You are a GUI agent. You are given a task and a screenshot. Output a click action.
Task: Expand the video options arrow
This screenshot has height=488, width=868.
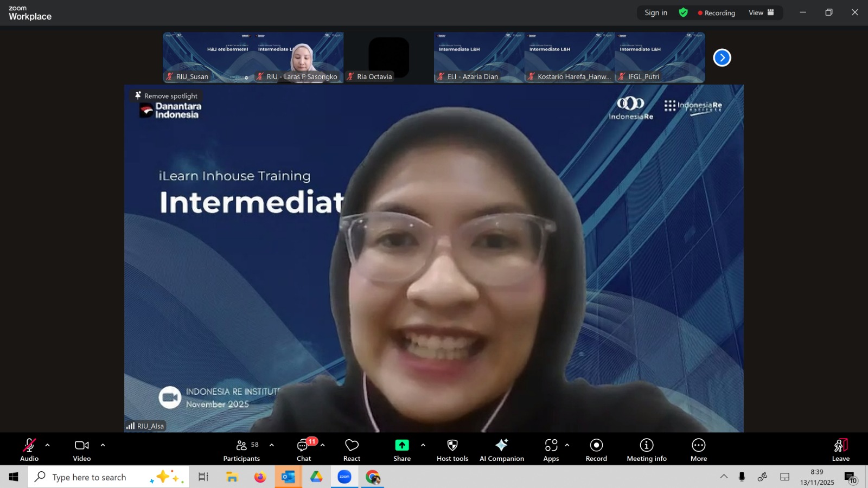click(103, 445)
